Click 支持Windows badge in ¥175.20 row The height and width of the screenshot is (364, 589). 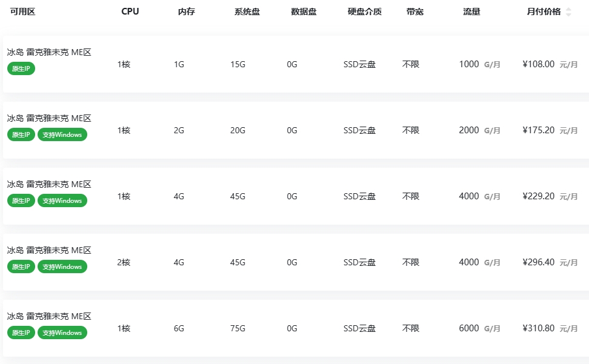(x=62, y=134)
